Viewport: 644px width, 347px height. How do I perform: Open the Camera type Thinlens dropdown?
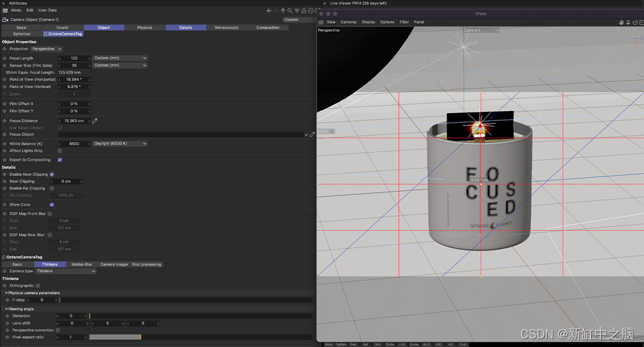coord(65,272)
